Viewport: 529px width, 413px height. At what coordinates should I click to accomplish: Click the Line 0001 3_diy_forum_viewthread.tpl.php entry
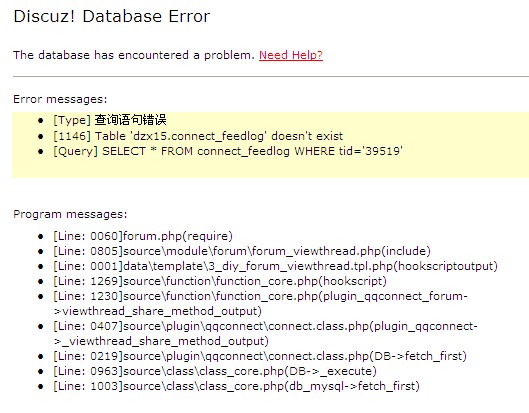point(275,266)
